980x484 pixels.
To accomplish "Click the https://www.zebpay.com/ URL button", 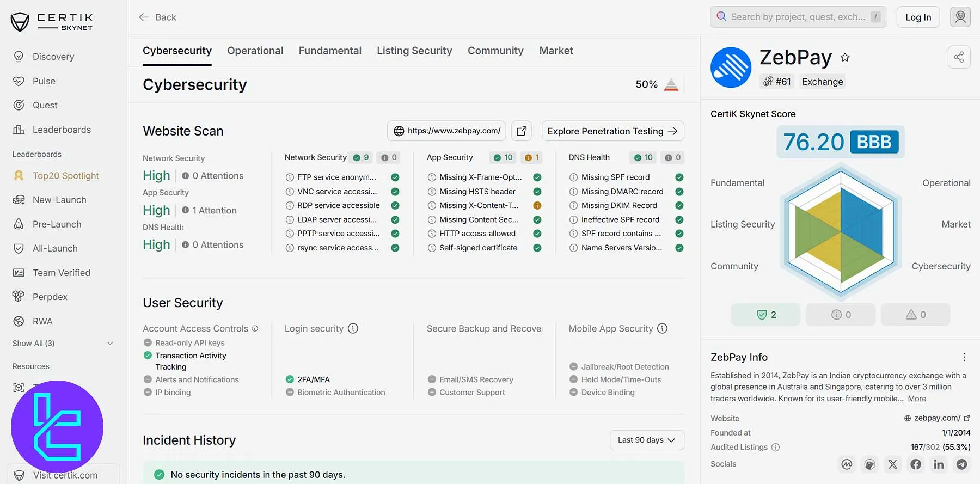I will tap(446, 131).
